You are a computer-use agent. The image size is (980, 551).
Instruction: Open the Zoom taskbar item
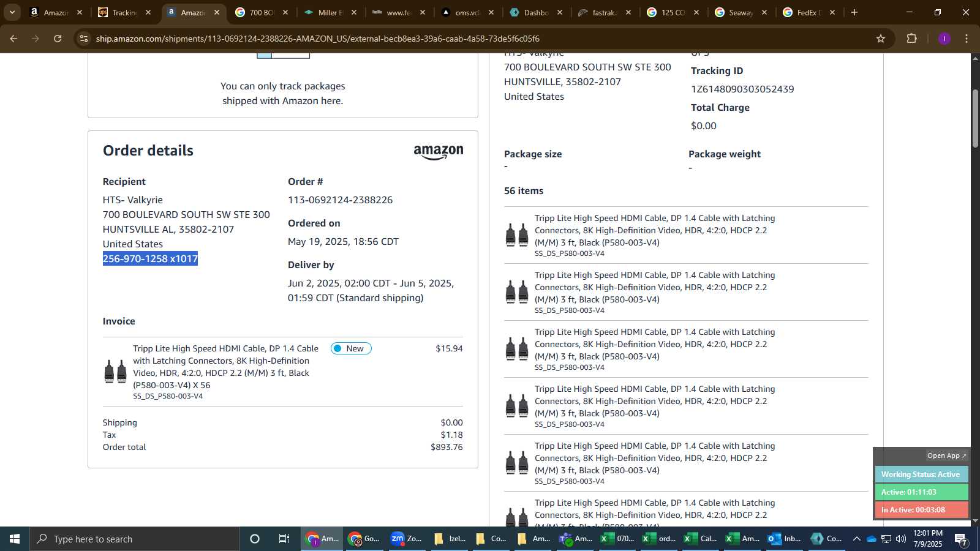coord(407,539)
